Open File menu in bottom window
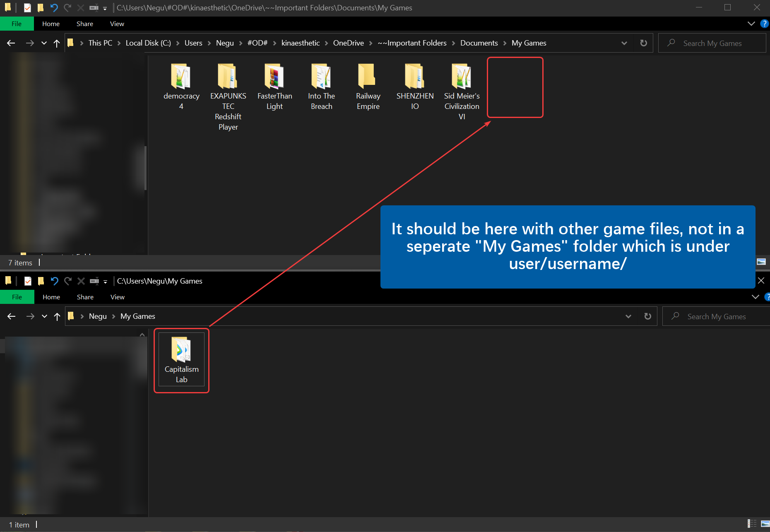The image size is (770, 532). click(x=17, y=297)
